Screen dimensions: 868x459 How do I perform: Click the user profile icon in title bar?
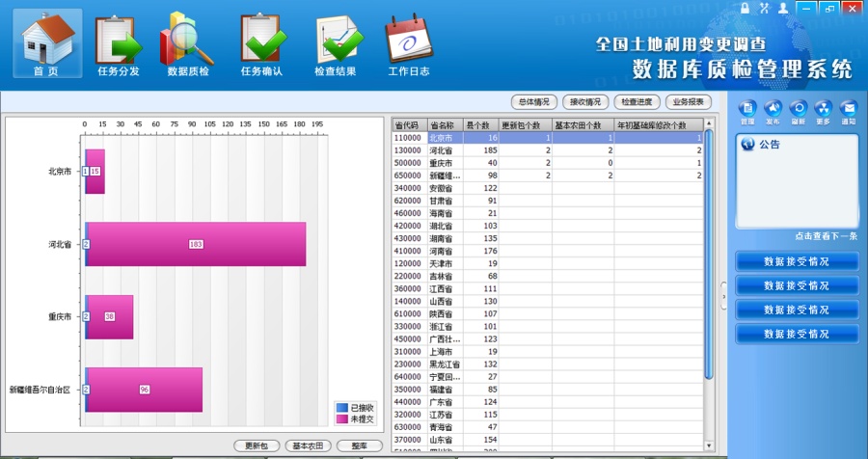783,8
